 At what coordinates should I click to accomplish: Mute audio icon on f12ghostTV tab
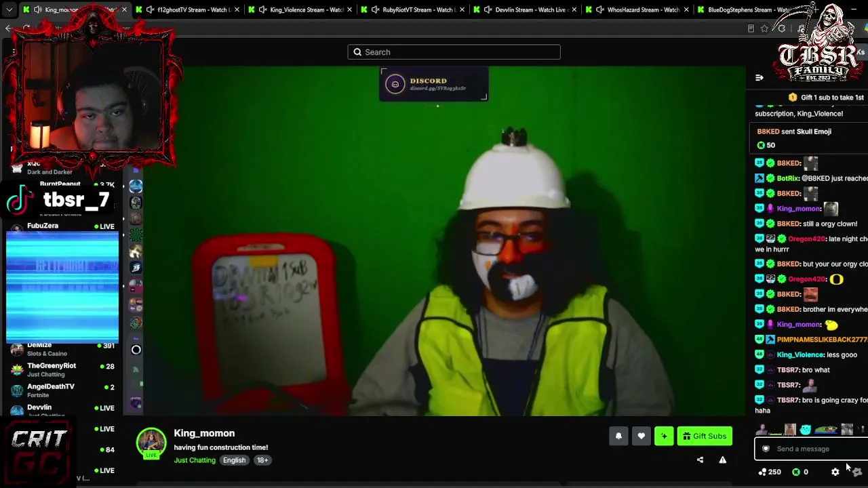tap(150, 9)
